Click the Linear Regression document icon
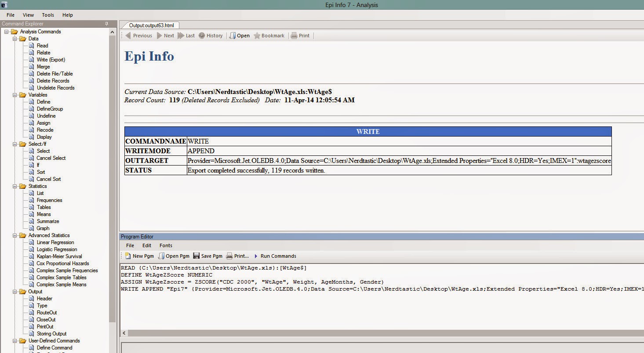644x353 pixels. tap(32, 242)
